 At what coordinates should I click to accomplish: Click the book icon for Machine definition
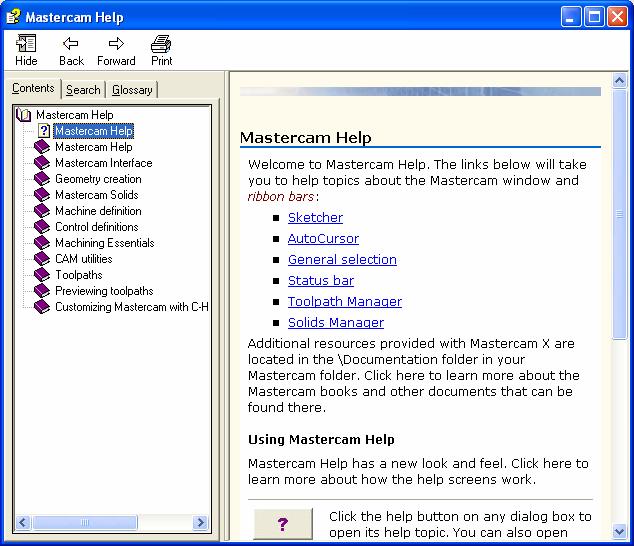coord(42,211)
